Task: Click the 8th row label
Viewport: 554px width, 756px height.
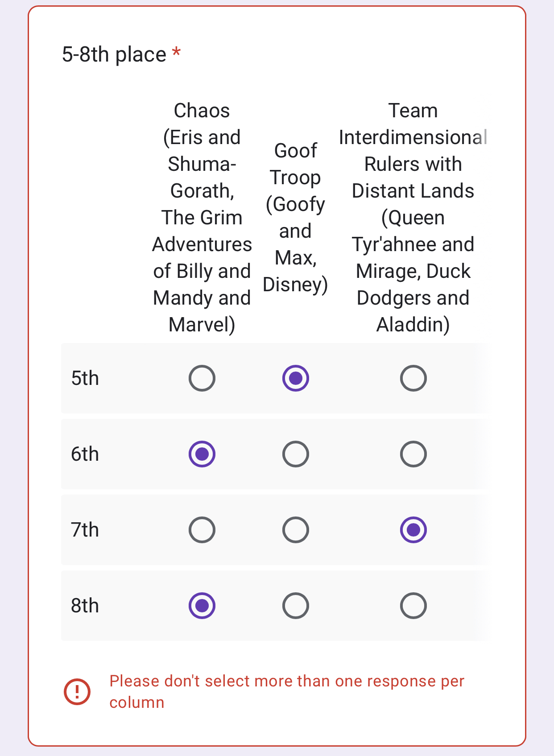Action: (85, 606)
